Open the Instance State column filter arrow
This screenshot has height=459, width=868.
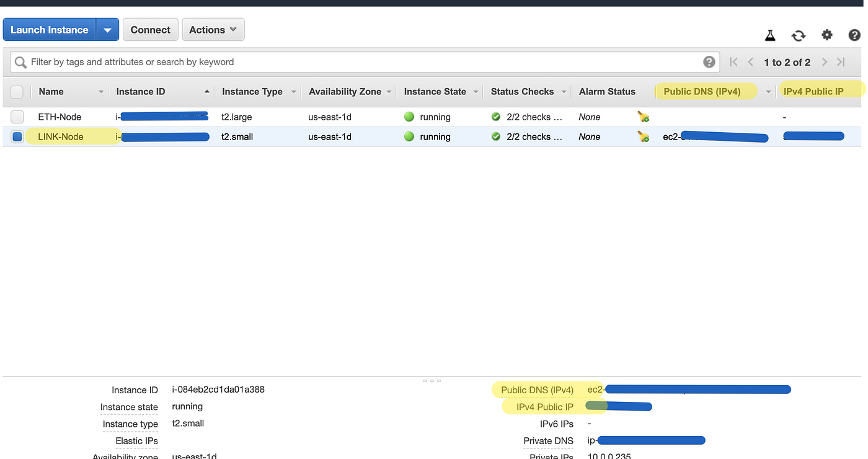pos(476,92)
